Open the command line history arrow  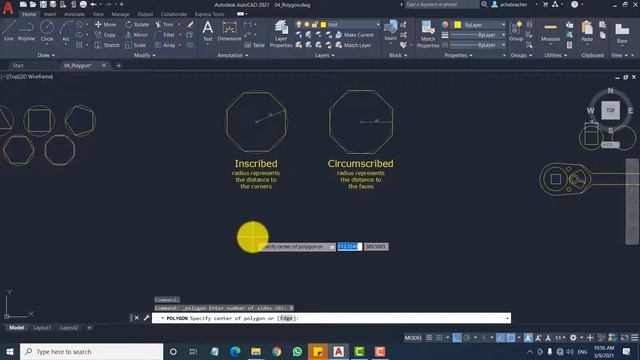507,318
